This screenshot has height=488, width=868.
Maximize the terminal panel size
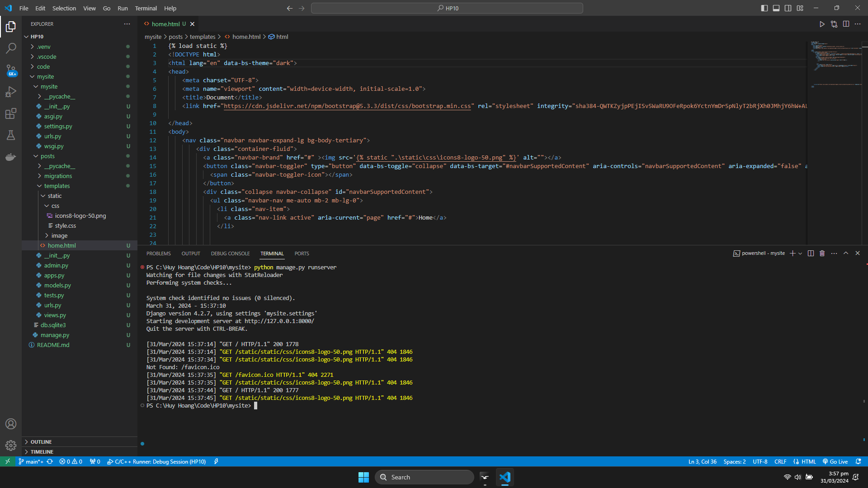846,253
